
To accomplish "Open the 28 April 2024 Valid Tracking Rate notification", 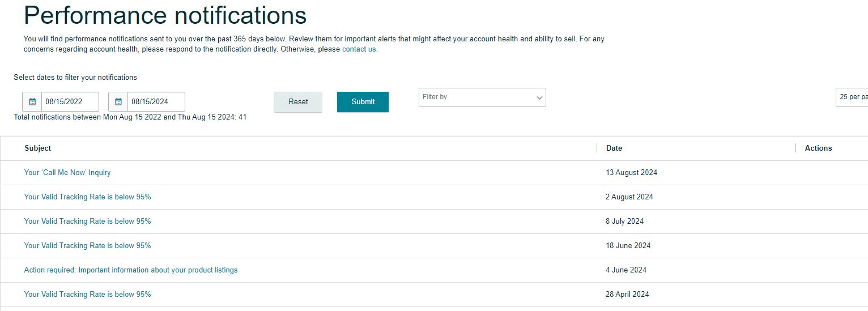I will [87, 294].
